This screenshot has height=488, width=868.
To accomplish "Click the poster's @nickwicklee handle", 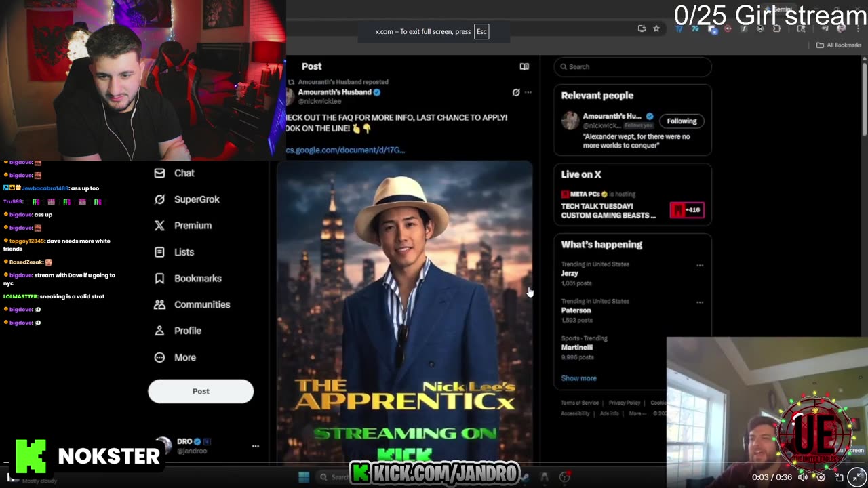I will 319,101.
